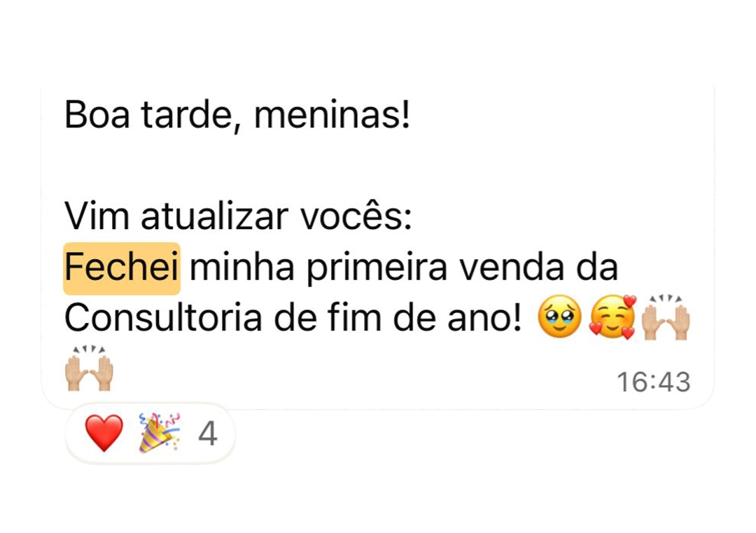Click the red heart reaction emoji

click(x=104, y=433)
